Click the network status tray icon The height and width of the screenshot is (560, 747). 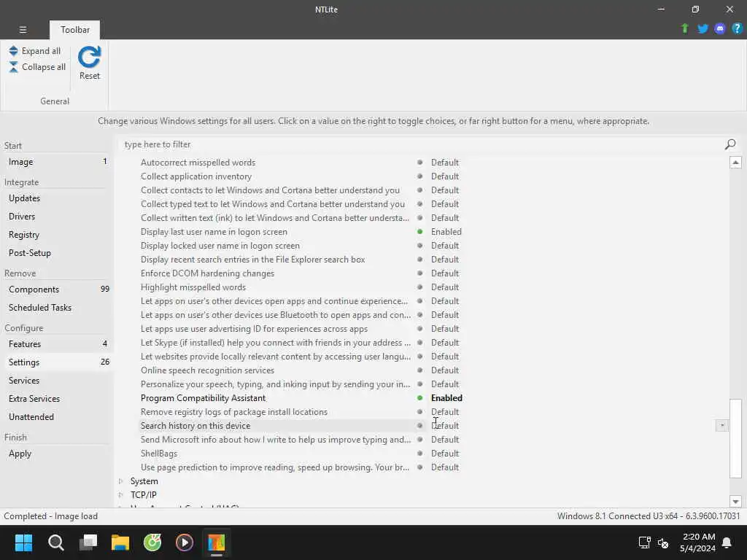point(644,542)
